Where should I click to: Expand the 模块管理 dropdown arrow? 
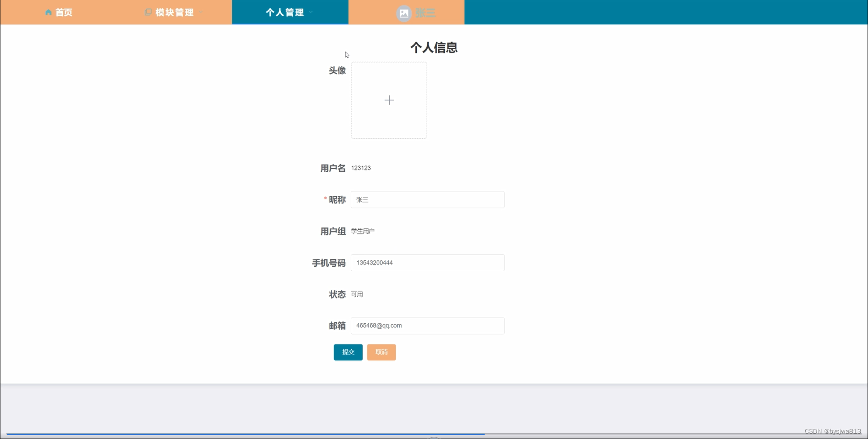click(x=201, y=12)
